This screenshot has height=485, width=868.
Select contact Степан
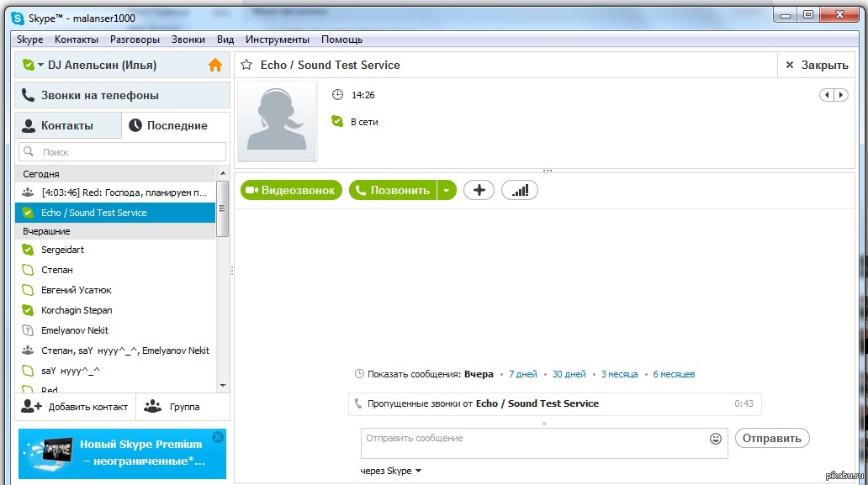115,270
